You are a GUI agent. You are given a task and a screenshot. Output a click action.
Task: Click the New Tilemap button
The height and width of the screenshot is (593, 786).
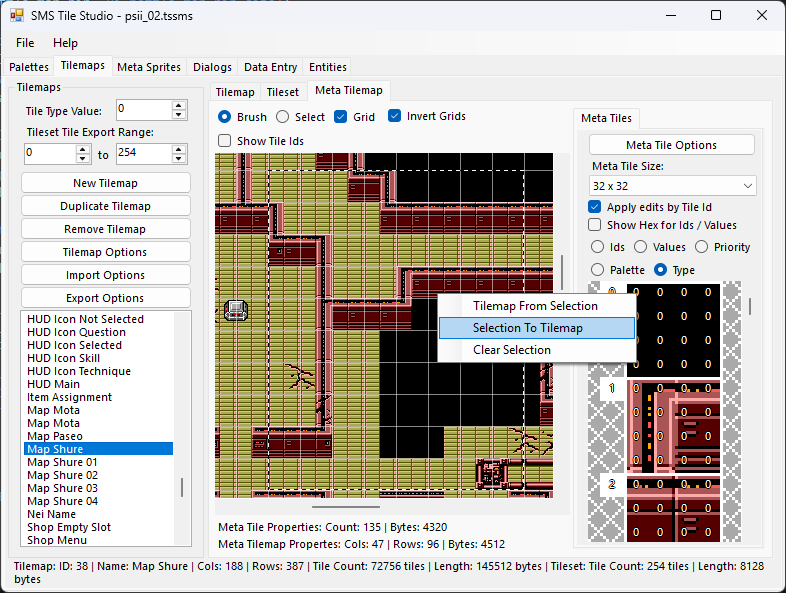[106, 183]
